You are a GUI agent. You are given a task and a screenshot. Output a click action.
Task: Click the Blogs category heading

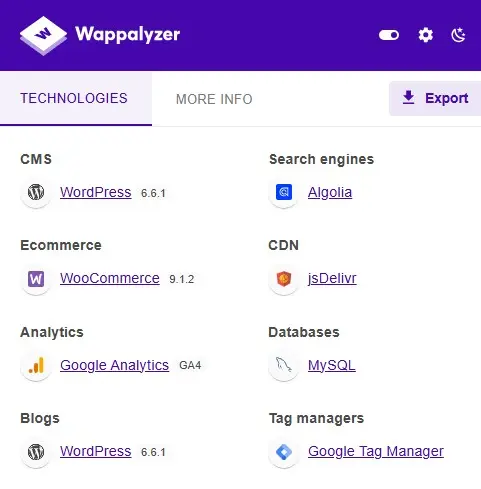(40, 418)
